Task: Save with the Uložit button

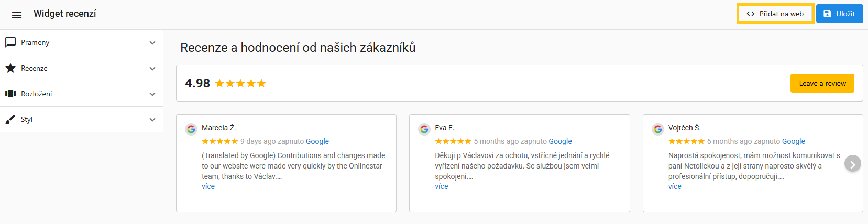Action: tap(839, 14)
